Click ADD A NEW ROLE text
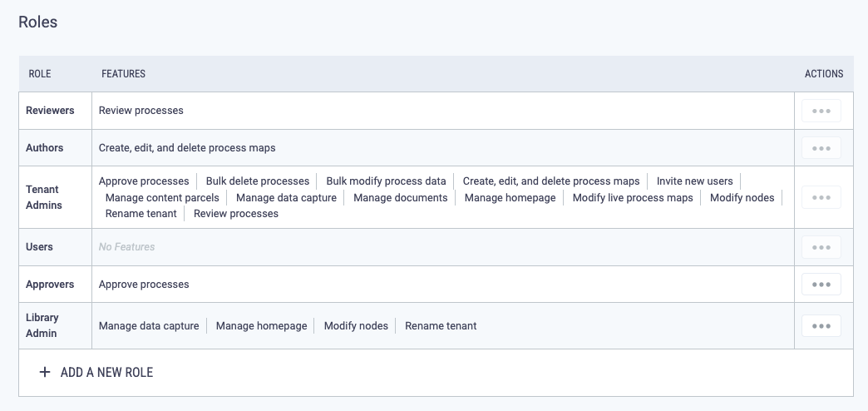Screen dimensions: 868x411 coord(107,372)
